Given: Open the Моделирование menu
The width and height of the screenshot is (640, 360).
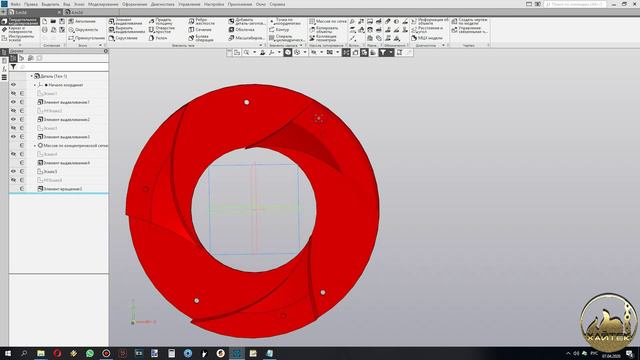Looking at the screenshot, I should [103, 4].
